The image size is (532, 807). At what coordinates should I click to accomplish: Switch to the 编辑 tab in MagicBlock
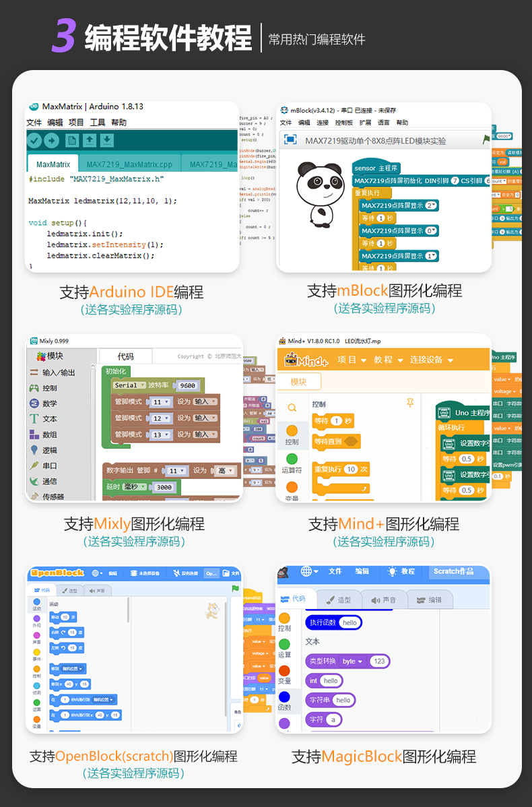pyautogui.click(x=430, y=600)
